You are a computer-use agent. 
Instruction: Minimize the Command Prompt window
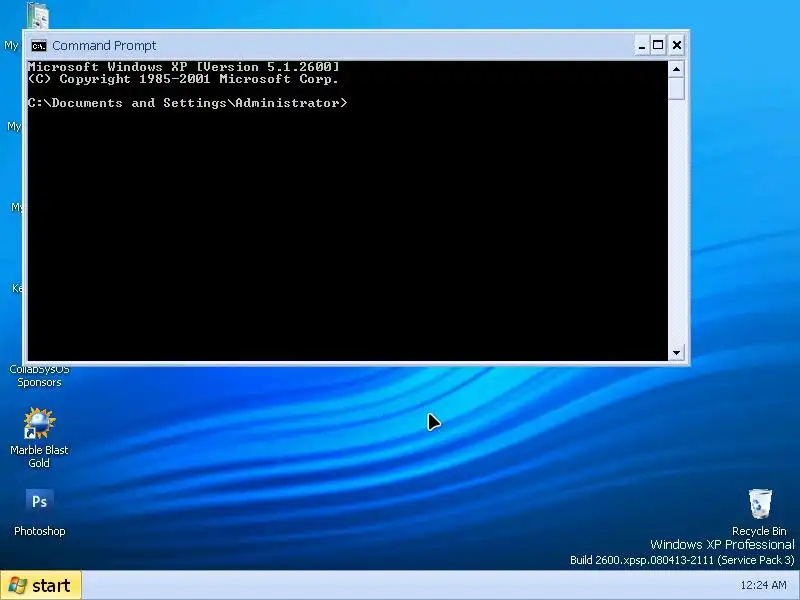(642, 45)
